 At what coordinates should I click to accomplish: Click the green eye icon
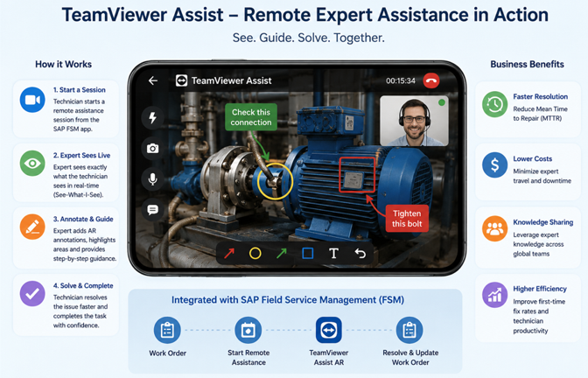[32, 163]
